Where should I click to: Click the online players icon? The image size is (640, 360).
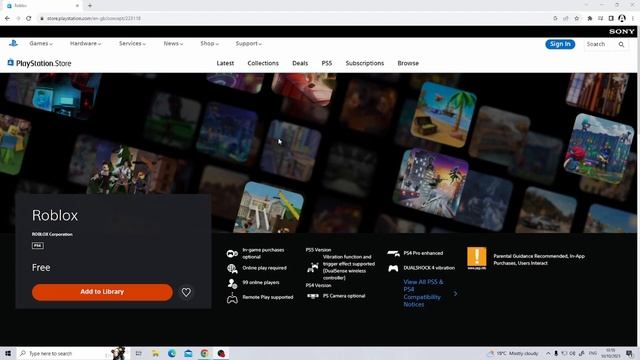click(x=232, y=283)
